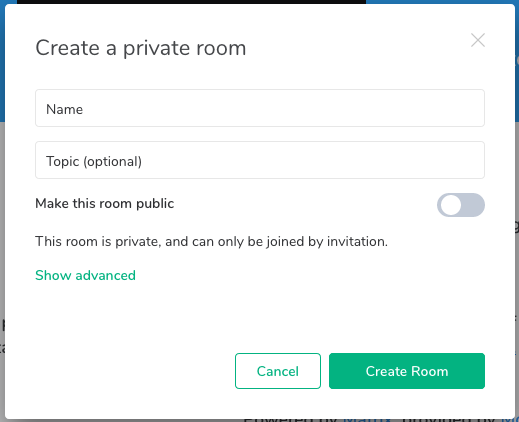The image size is (519, 422).
Task: Click the private room invitation description text
Action: (x=211, y=241)
